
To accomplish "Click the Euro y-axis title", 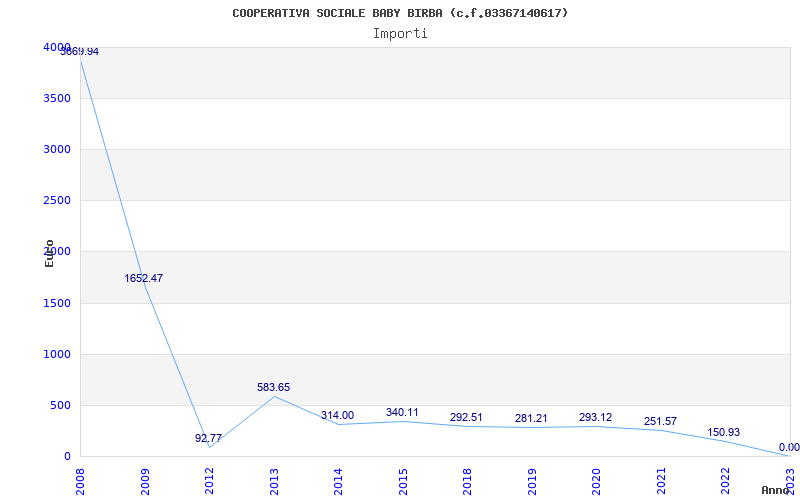I will (49, 252).
